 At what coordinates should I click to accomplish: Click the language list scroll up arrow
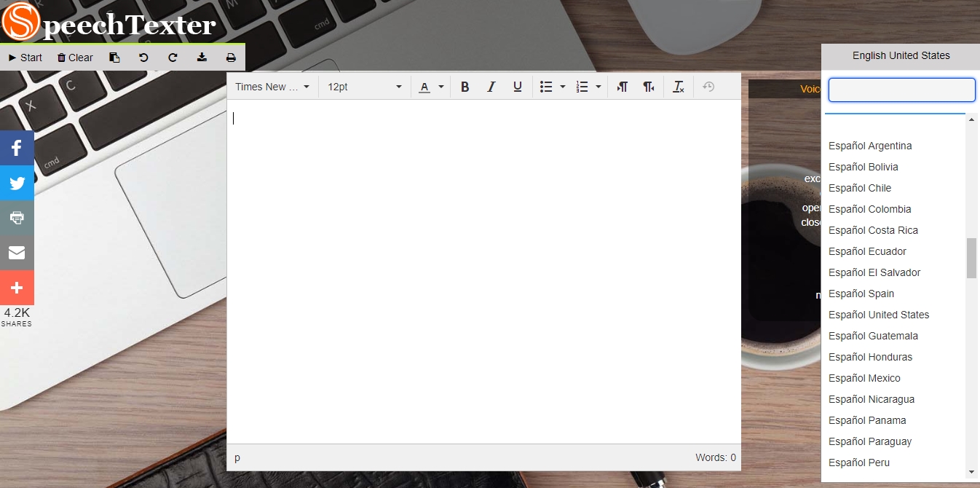(971, 119)
